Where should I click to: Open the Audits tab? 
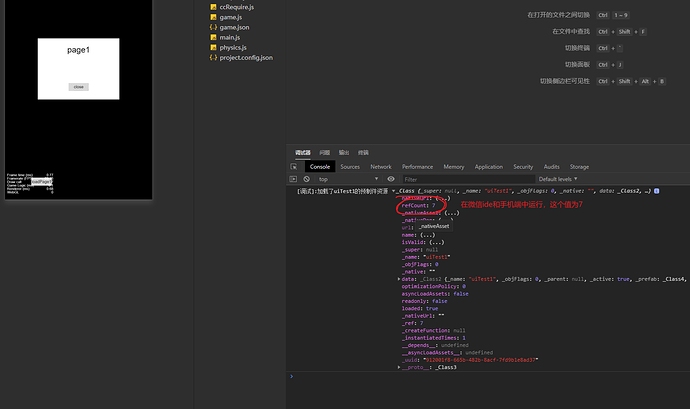click(x=551, y=167)
